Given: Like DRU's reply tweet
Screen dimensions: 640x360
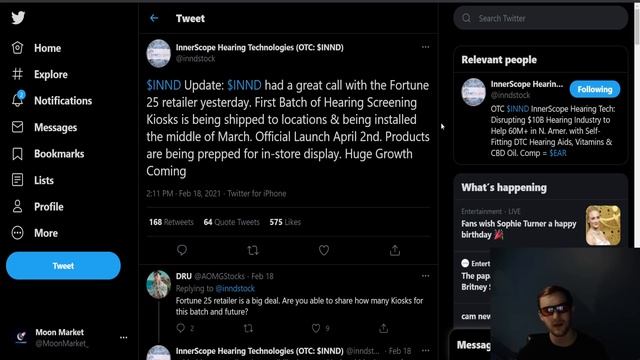Looking at the screenshot, I should pyautogui.click(x=316, y=328).
